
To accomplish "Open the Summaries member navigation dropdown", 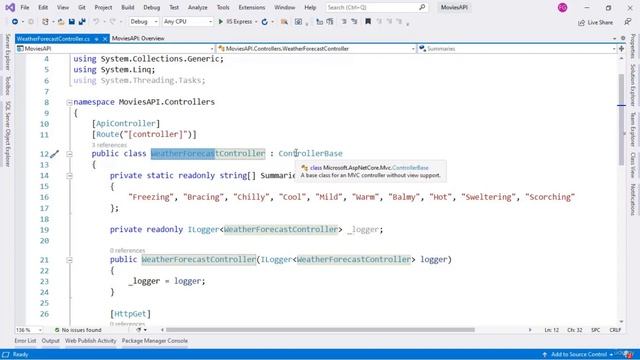I will pos(517,49).
